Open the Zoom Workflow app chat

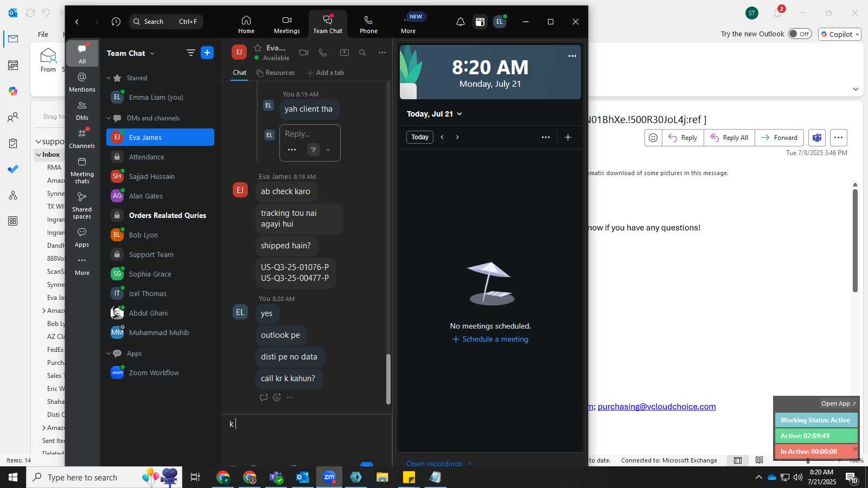(161, 373)
